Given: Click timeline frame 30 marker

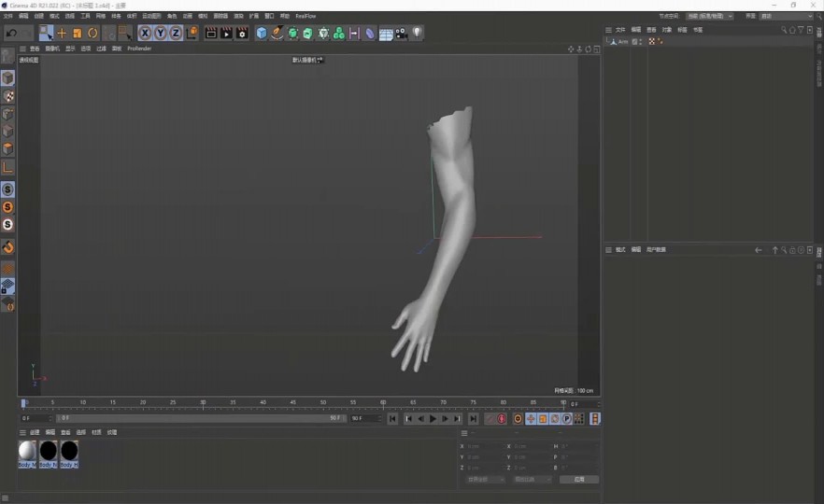Looking at the screenshot, I should click(203, 403).
